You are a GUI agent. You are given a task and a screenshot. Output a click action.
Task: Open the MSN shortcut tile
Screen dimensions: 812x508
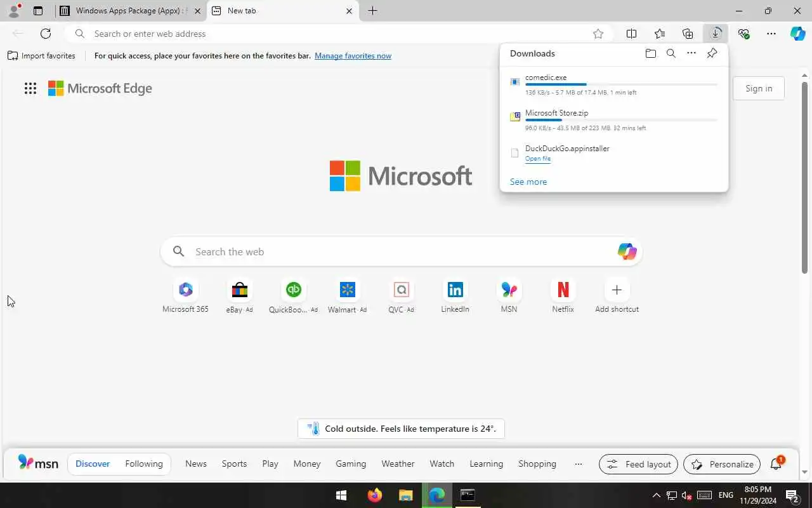coord(509,297)
